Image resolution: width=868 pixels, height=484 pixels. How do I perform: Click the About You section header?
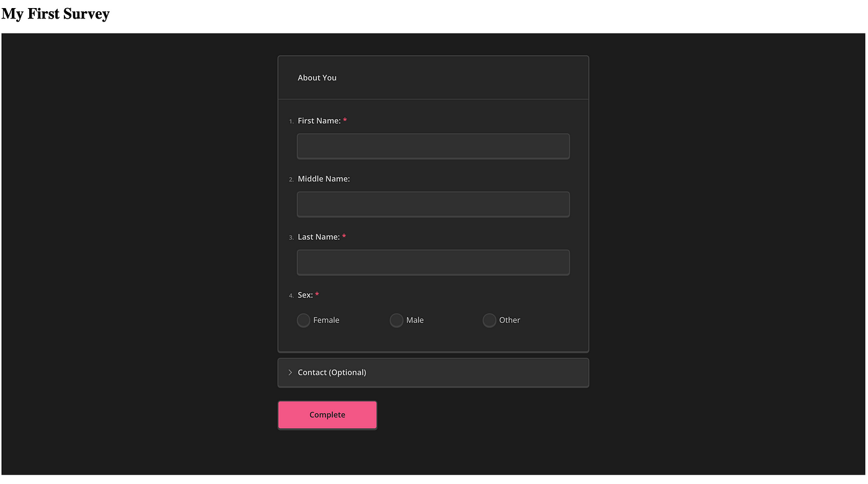click(317, 77)
